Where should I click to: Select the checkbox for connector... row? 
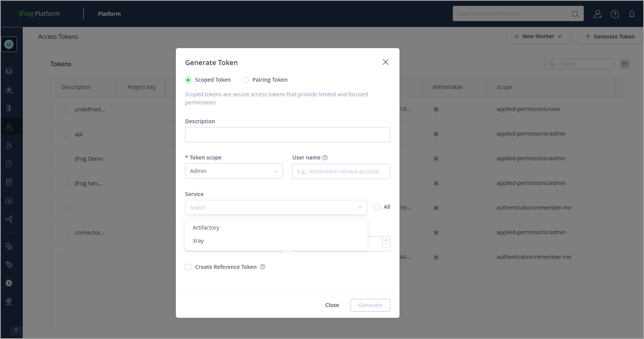(x=65, y=233)
